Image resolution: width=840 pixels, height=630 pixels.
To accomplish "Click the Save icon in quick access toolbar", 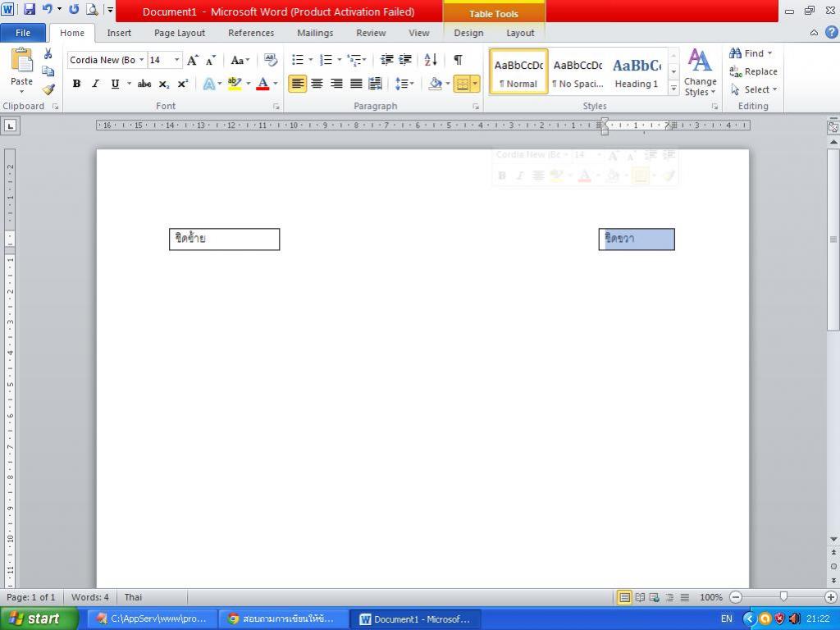I will (29, 9).
